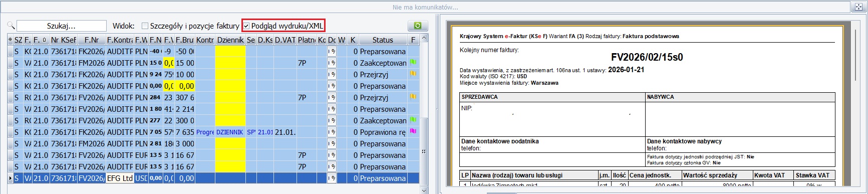This screenshot has height=194, width=868.
Task: Click the magenta flag on Poprawiona row
Action: [413, 132]
